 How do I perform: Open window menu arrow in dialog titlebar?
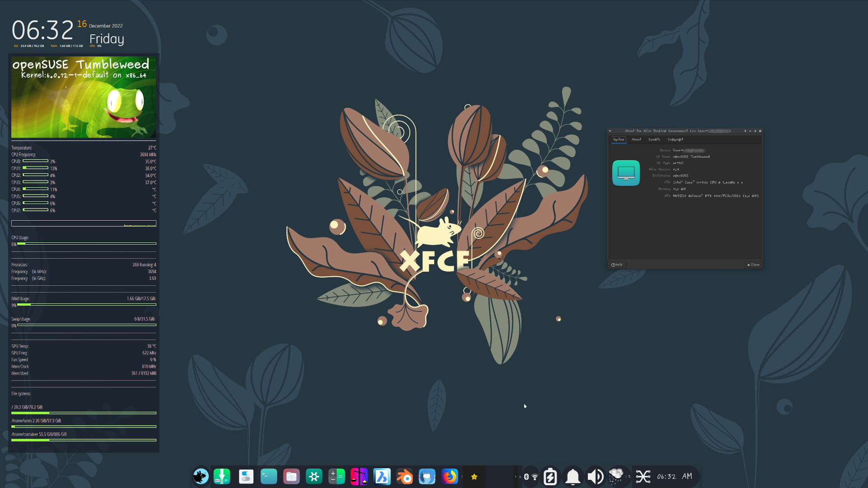tap(610, 131)
